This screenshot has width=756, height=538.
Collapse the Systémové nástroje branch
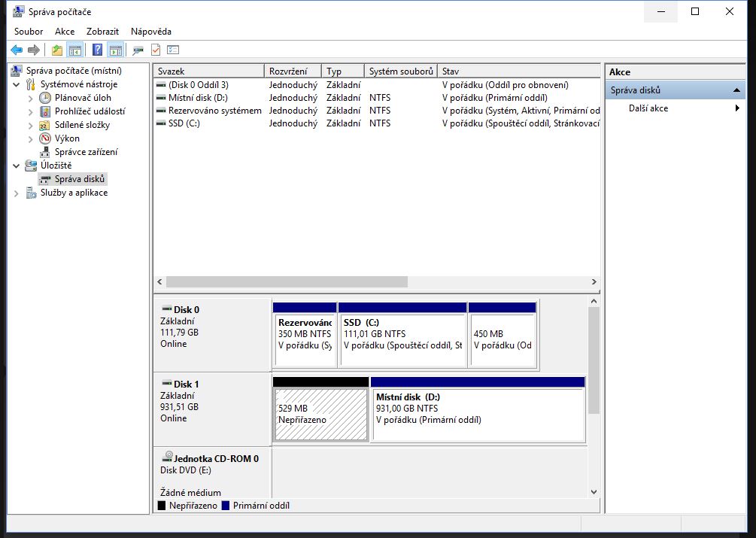click(x=17, y=84)
